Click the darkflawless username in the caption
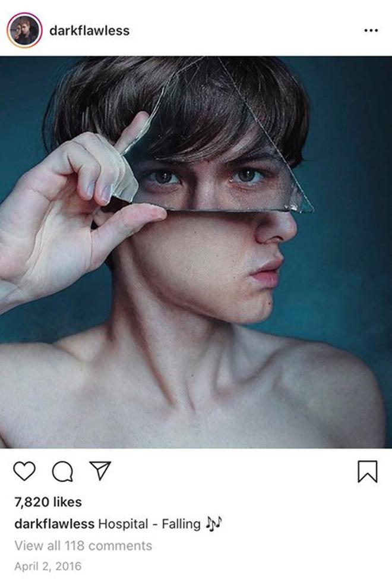Screen dimensions: 392x579 54,524
